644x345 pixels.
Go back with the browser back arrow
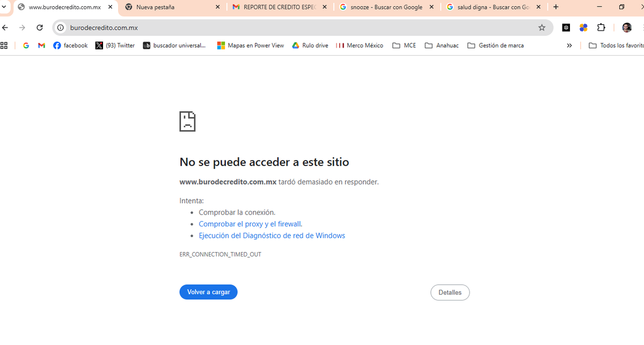point(5,27)
